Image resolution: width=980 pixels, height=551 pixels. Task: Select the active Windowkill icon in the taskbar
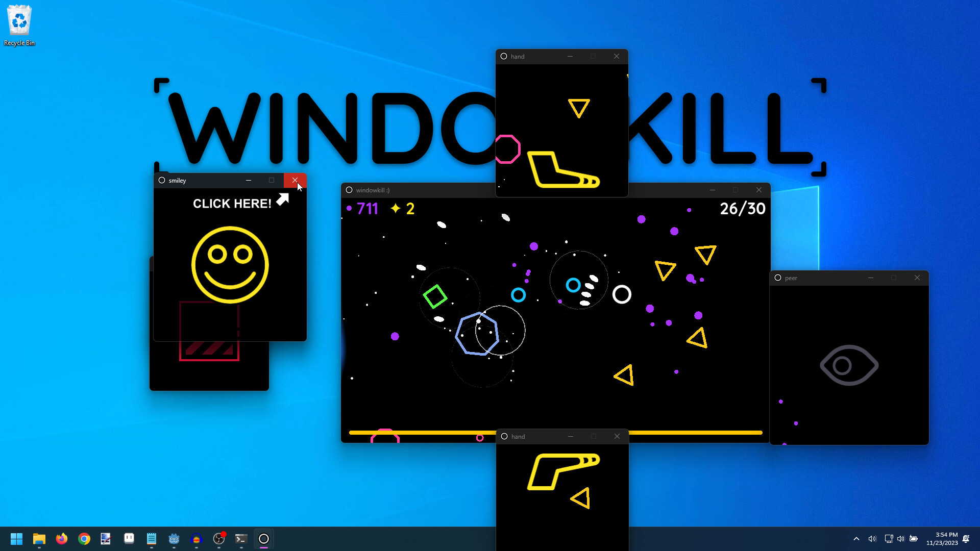[263, 539]
